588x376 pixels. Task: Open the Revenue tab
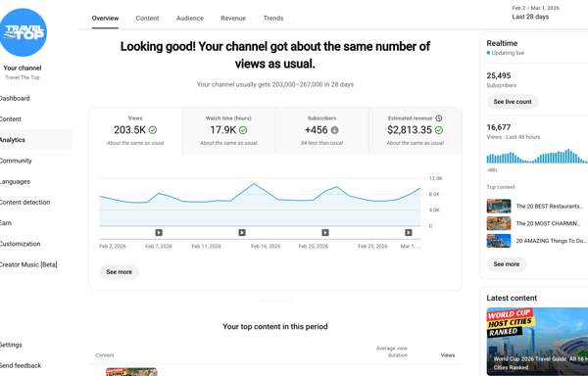click(x=233, y=18)
